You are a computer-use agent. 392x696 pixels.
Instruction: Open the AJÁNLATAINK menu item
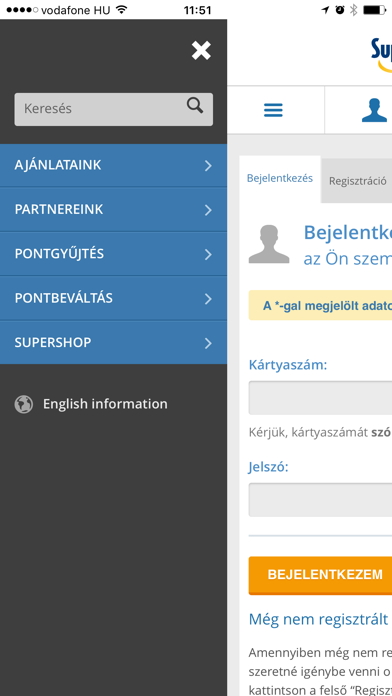(114, 166)
